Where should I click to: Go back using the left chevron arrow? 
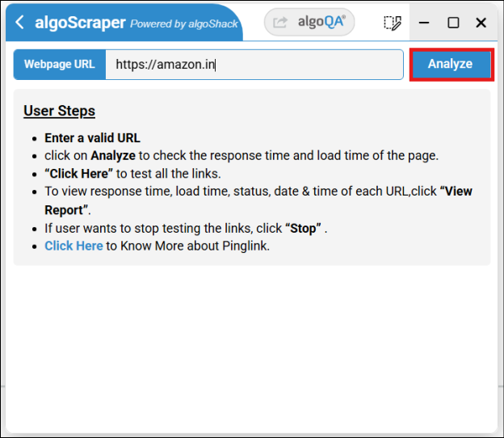point(19,23)
